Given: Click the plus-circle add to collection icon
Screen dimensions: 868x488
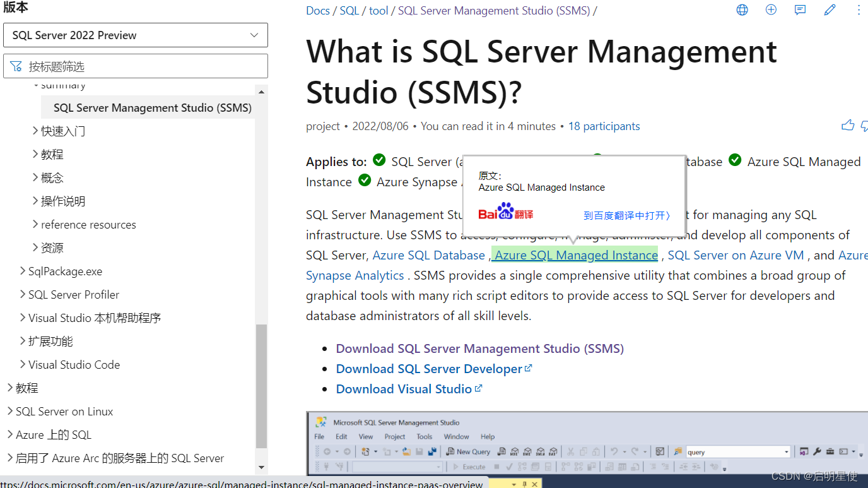Looking at the screenshot, I should [x=771, y=10].
